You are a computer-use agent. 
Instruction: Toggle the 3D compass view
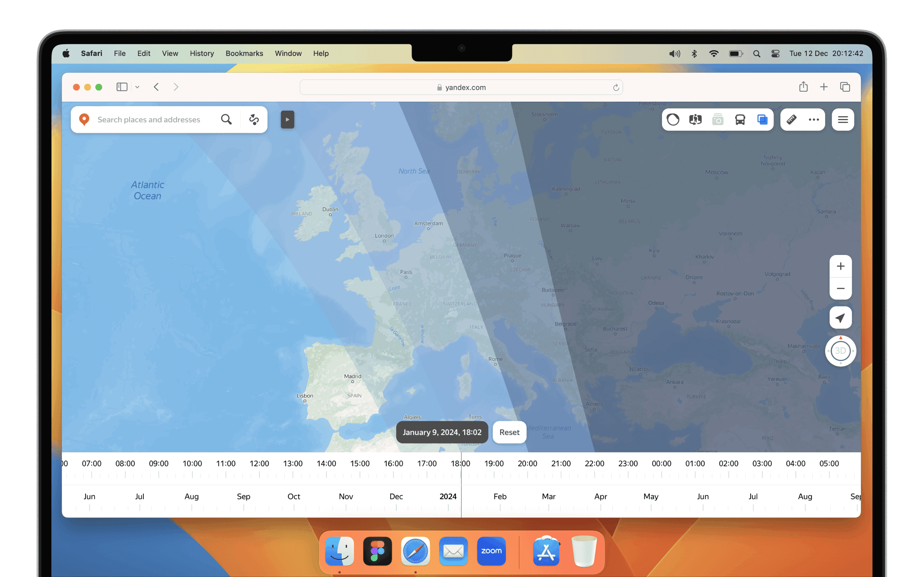(x=840, y=351)
